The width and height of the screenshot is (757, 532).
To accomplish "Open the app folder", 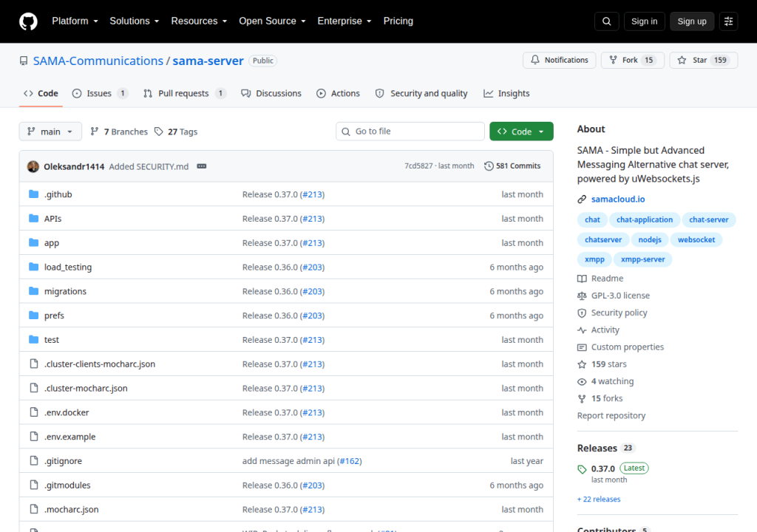I will [52, 242].
